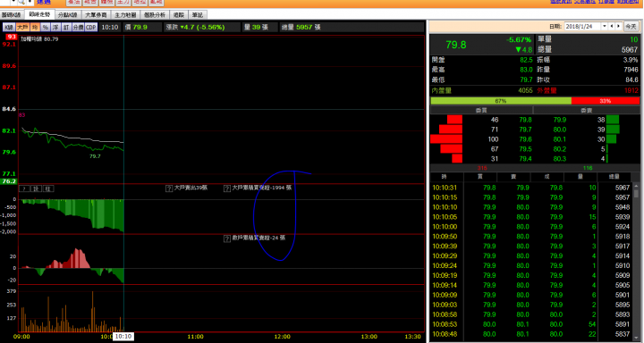Click the 委買 order book header
The width and height of the screenshot is (644, 343).
tap(481, 111)
